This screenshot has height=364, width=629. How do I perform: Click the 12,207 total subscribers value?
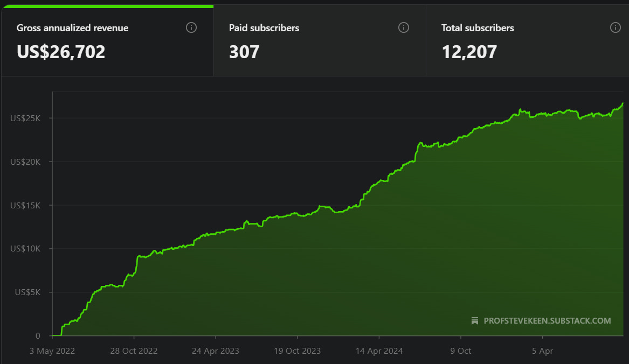tap(469, 52)
